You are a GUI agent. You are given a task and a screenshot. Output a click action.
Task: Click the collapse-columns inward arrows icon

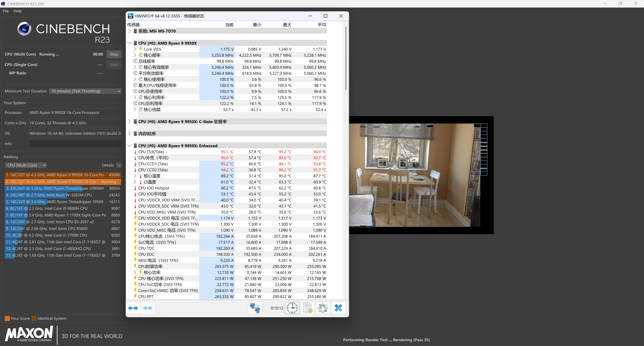(148, 308)
